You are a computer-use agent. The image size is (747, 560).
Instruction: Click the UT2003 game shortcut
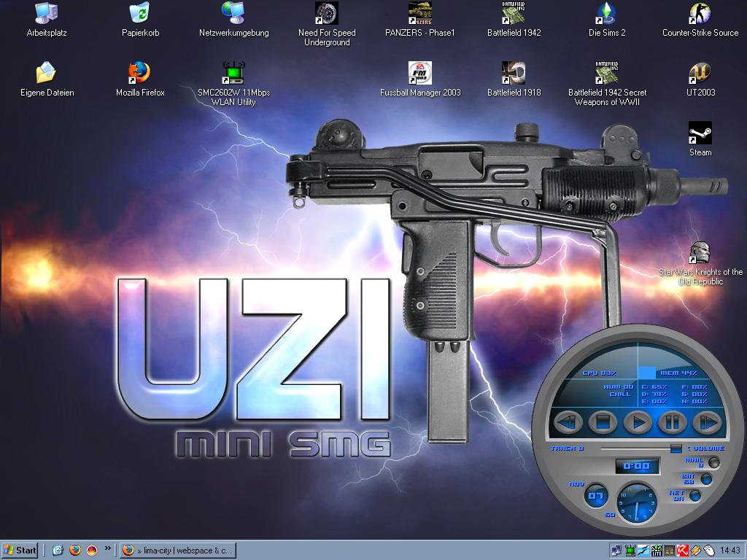click(x=700, y=73)
